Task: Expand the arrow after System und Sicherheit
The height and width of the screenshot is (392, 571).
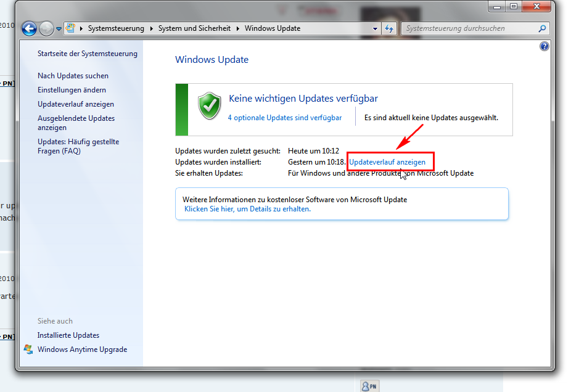Action: pyautogui.click(x=237, y=28)
